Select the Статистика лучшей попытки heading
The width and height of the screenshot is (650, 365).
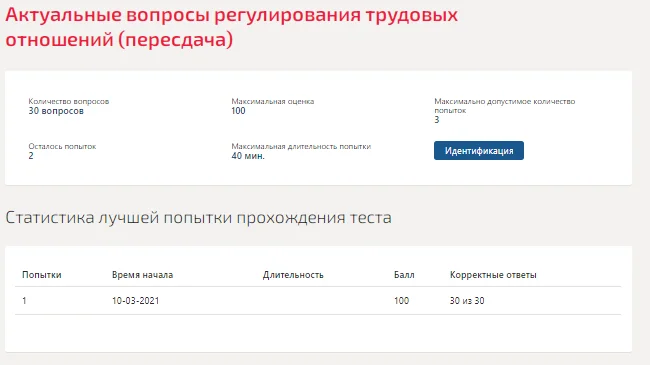click(199, 217)
